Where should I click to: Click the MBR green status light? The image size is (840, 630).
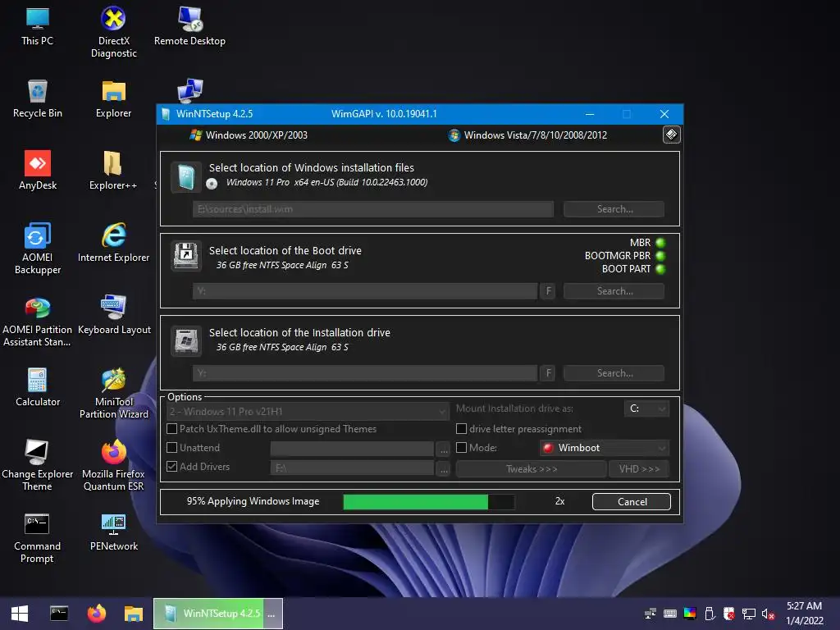click(660, 243)
